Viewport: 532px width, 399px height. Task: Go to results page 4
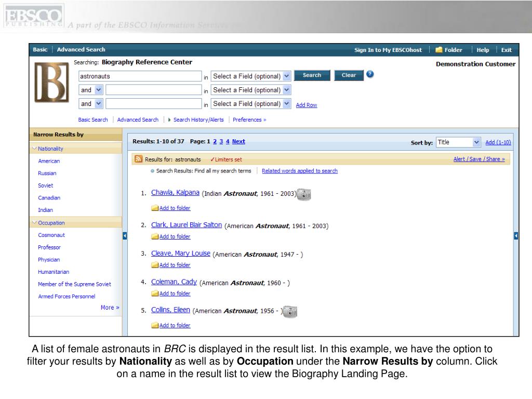pyautogui.click(x=228, y=141)
